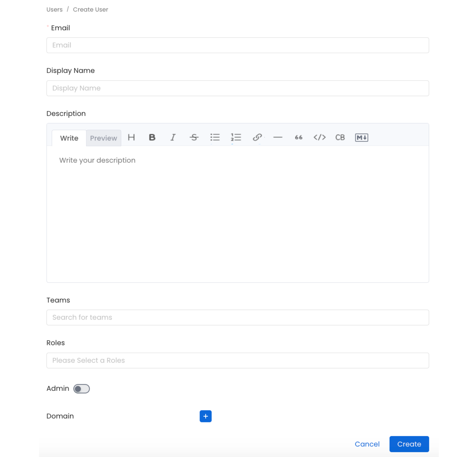Insert a bulleted list in description
This screenshot has width=476, height=457.
215,138
